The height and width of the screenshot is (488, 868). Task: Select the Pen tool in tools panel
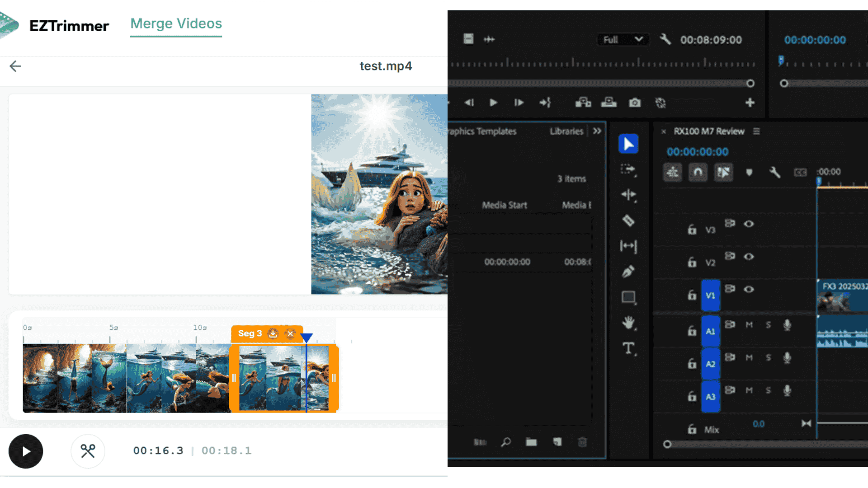point(628,272)
